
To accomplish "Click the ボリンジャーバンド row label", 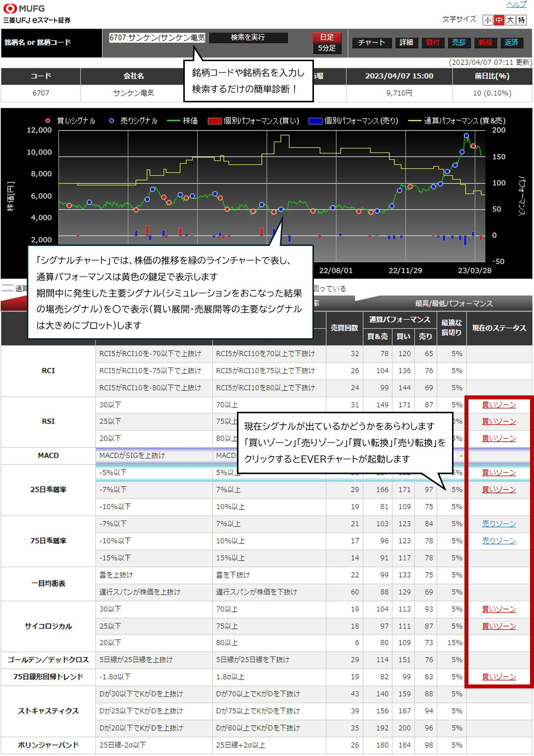I will click(x=48, y=745).
